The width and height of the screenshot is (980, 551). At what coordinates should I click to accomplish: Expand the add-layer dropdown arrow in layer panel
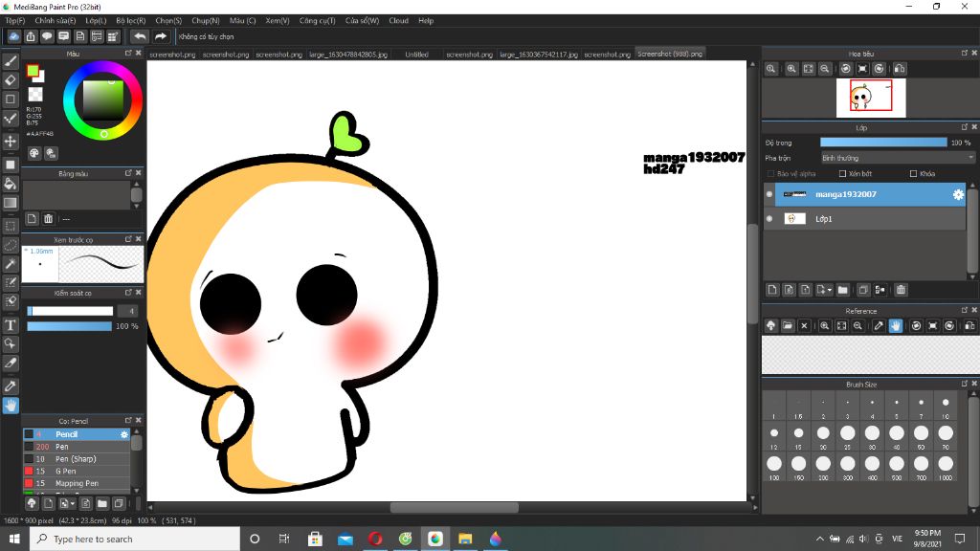[830, 290]
